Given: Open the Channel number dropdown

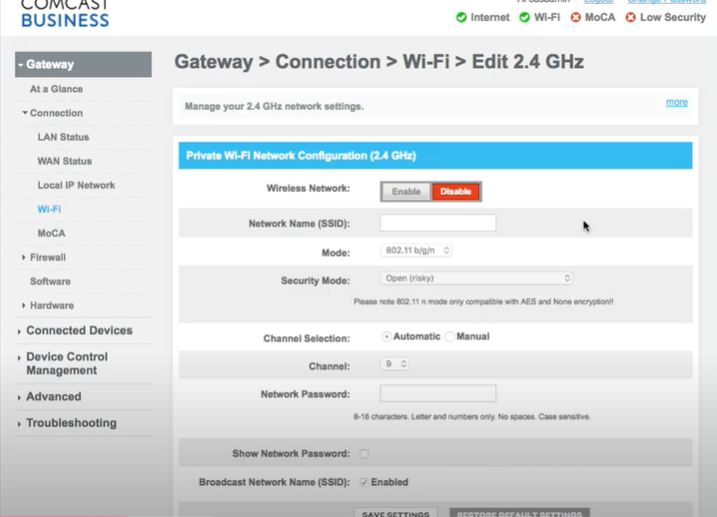Looking at the screenshot, I should click(396, 365).
